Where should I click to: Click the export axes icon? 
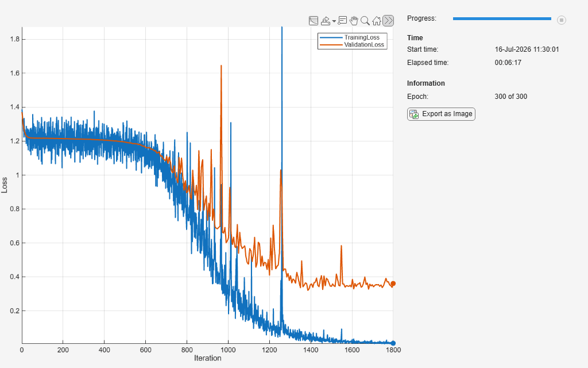(326, 21)
